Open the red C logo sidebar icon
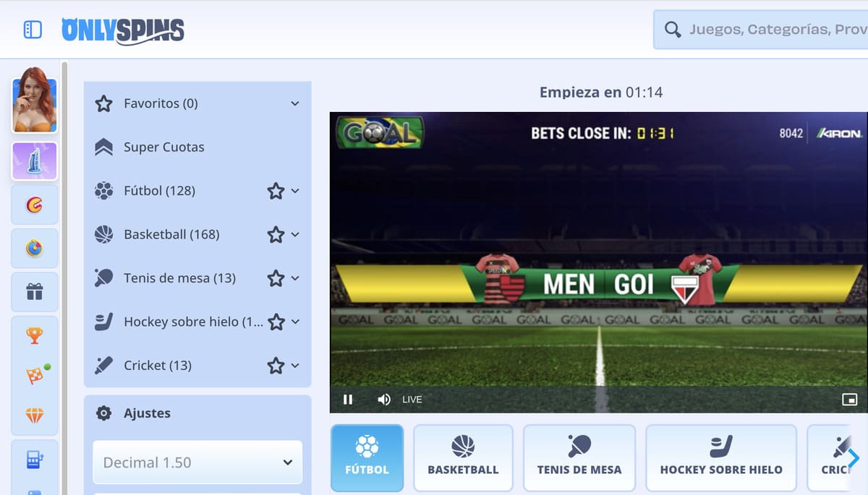The height and width of the screenshot is (495, 868). click(34, 205)
